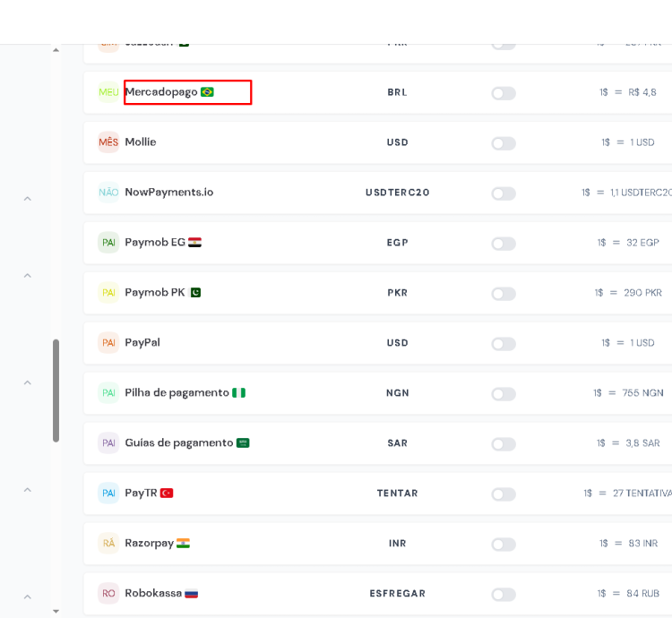This screenshot has height=618, width=672.
Task: Click the BRL currency cell
Action: click(397, 92)
